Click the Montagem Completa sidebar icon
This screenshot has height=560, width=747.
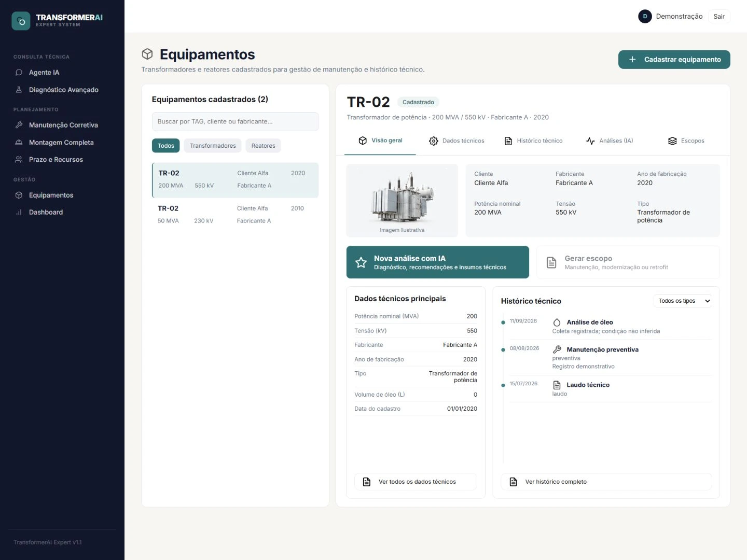pos(19,142)
